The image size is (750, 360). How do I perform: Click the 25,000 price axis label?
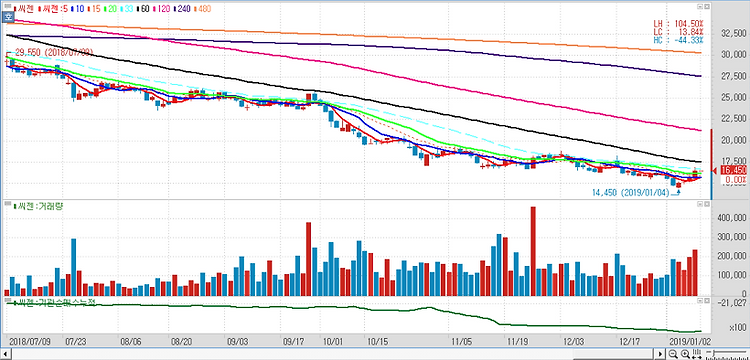(x=733, y=98)
